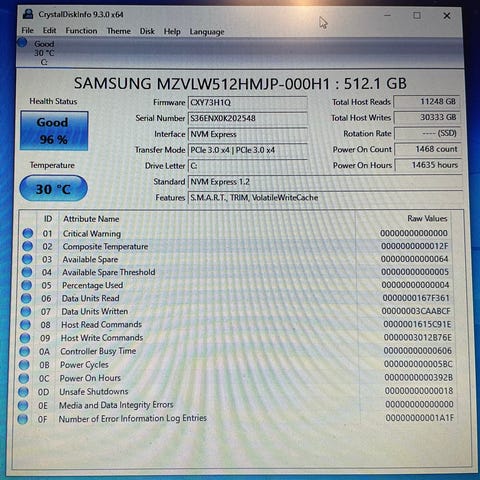Select the C: drive status circle icon
The height and width of the screenshot is (480, 480).
22,43
